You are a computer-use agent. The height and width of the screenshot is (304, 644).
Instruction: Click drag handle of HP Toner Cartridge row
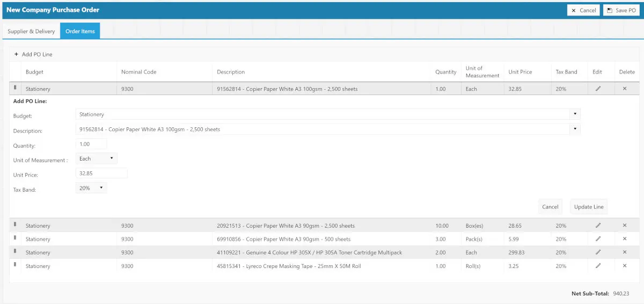(x=15, y=251)
